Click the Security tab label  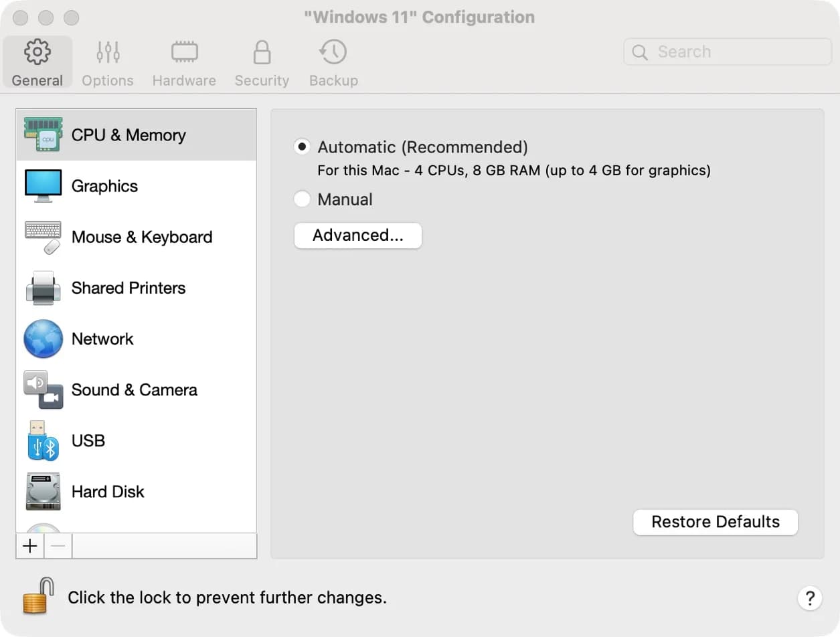(262, 80)
